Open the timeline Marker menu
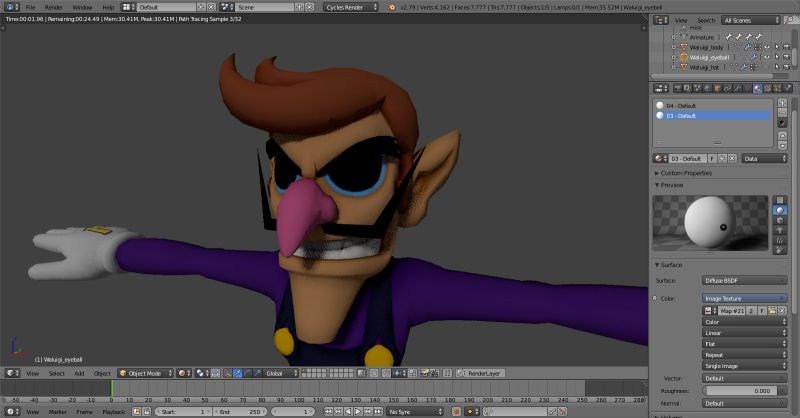800x418 pixels. tap(58, 412)
